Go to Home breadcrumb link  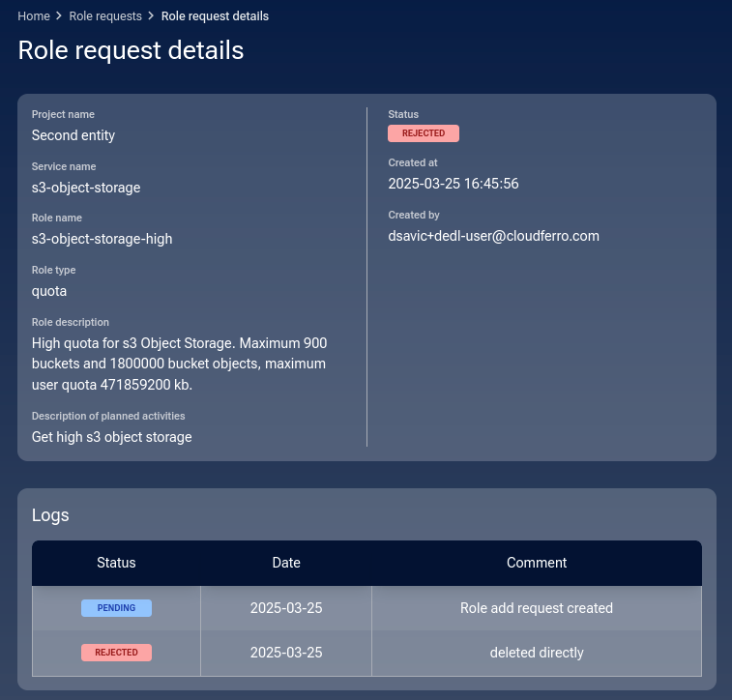tap(34, 15)
